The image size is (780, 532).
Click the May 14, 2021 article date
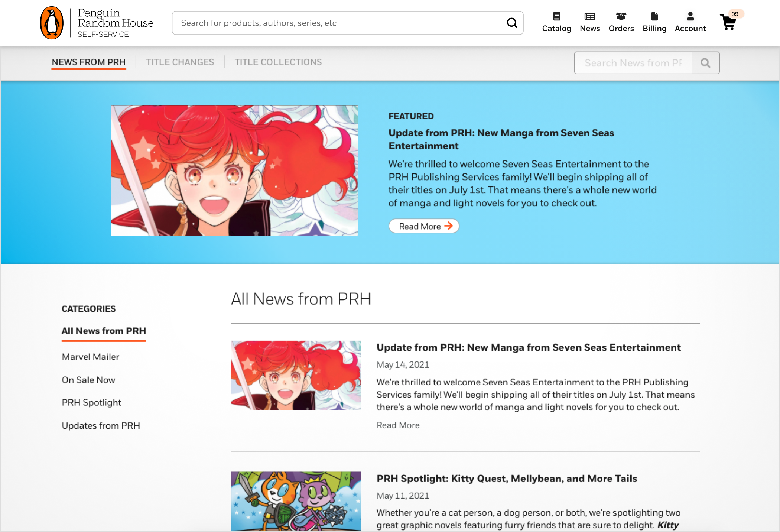click(403, 365)
